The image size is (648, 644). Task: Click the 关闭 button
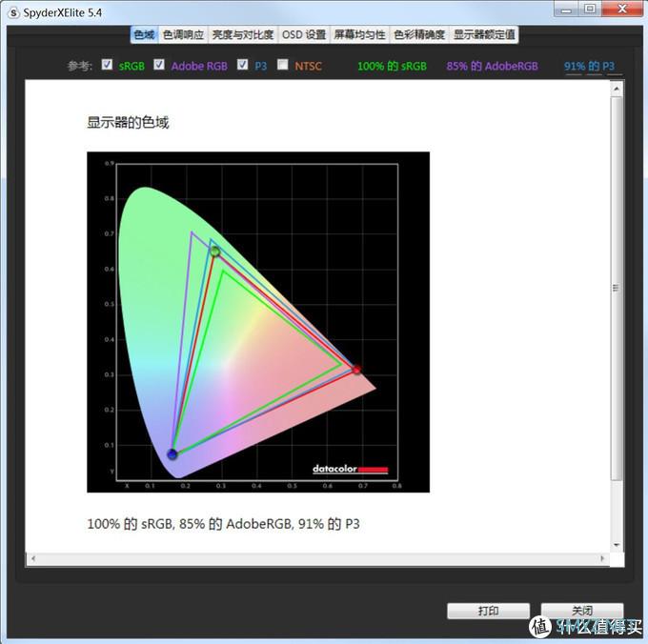pos(582,611)
